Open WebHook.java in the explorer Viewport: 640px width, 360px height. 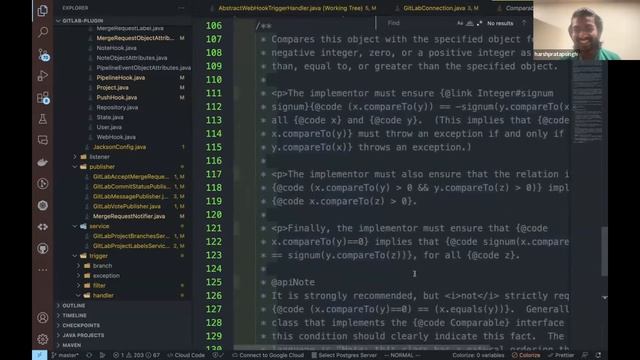click(116, 137)
